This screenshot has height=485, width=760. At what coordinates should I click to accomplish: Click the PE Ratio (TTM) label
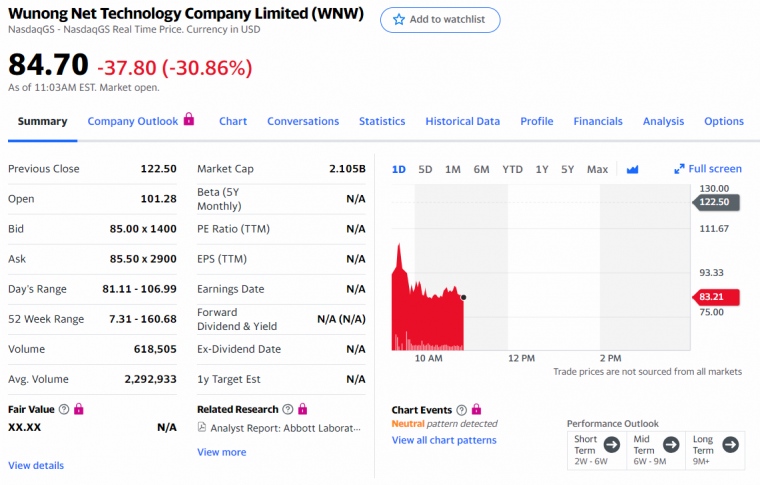(233, 229)
